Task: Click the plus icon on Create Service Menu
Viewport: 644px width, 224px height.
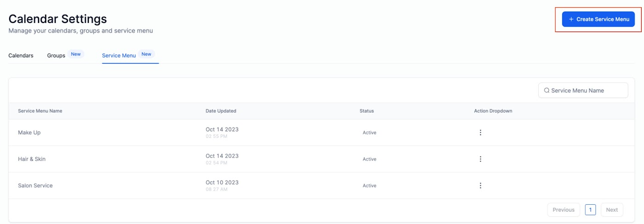Action: [x=571, y=19]
